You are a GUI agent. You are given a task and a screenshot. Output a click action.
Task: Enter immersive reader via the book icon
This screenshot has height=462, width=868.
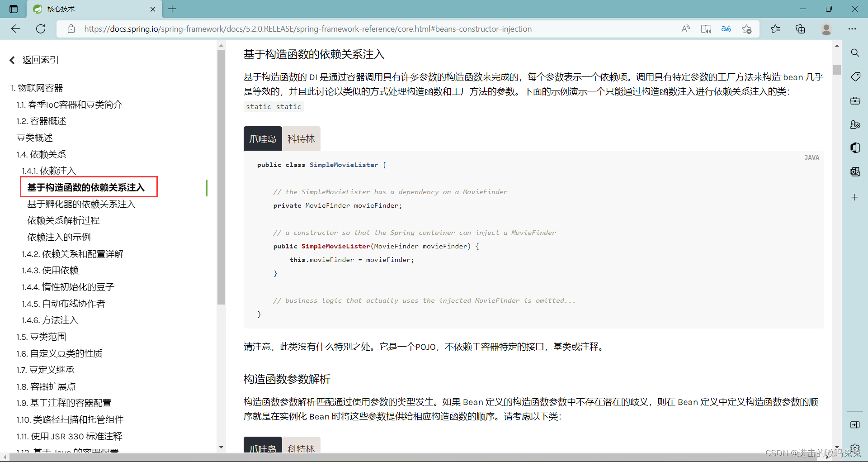tap(706, 29)
